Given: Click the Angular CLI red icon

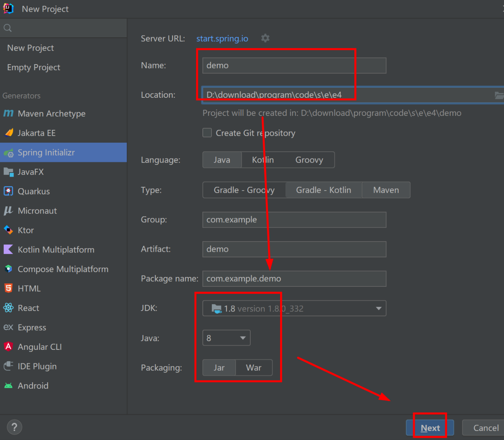Looking at the screenshot, I should [8, 346].
